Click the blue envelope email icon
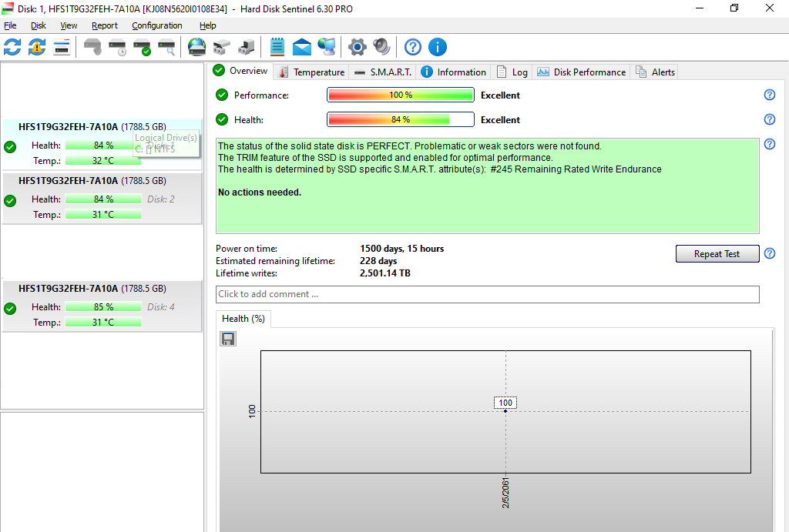This screenshot has height=532, width=789. 302,47
